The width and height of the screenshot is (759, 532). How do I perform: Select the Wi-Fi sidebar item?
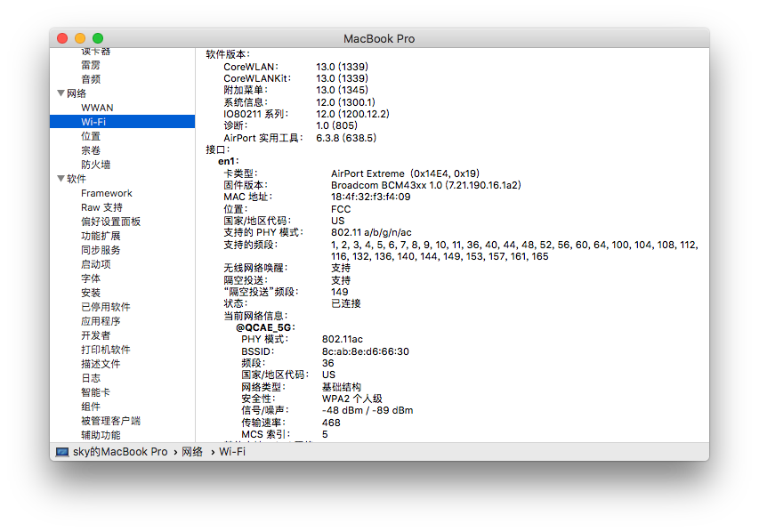coord(123,122)
